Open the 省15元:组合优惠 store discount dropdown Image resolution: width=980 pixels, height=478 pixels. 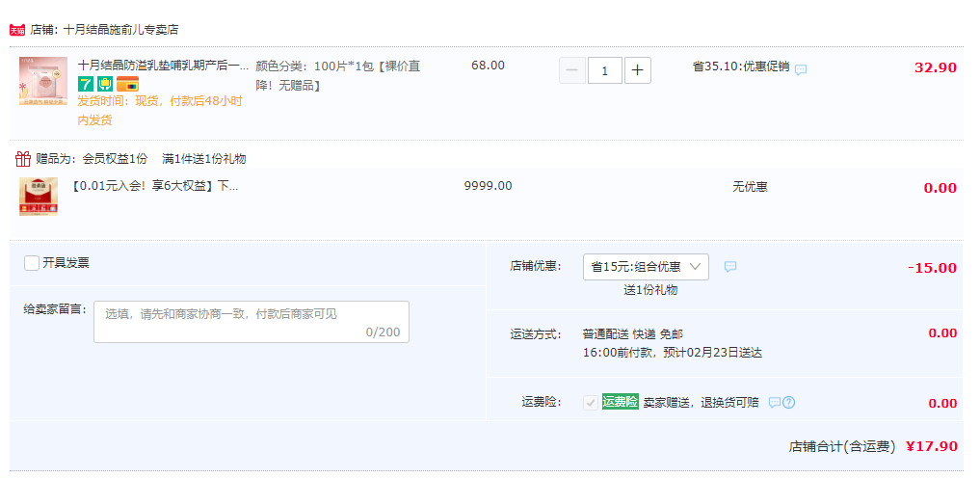(x=646, y=267)
